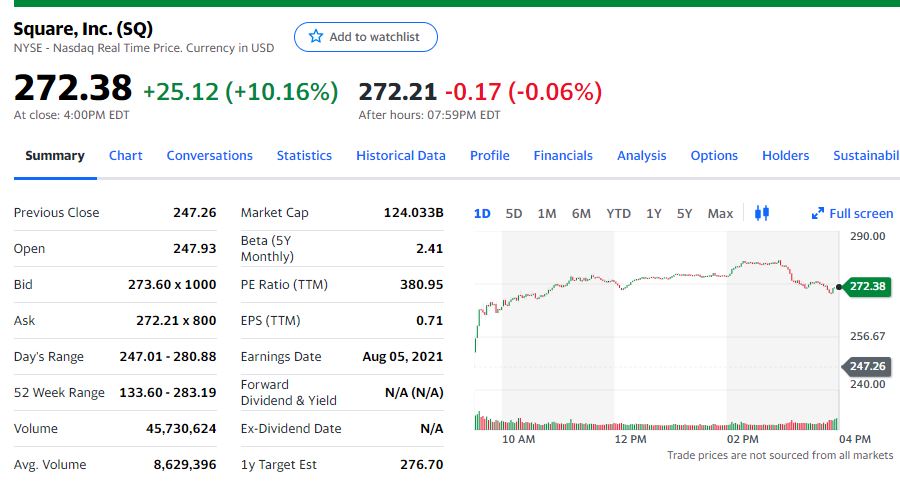Go to the Options tab

coord(714,155)
